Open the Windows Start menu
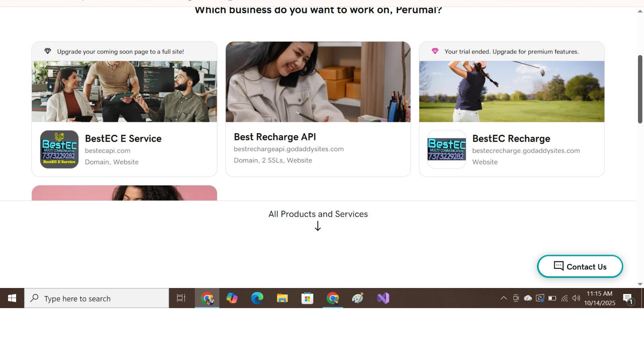The height and width of the screenshot is (362, 644). [12, 298]
